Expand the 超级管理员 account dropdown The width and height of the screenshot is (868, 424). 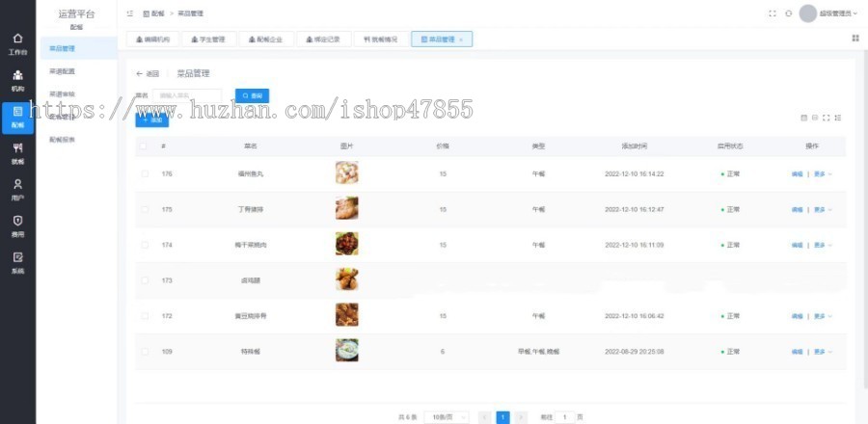[837, 13]
